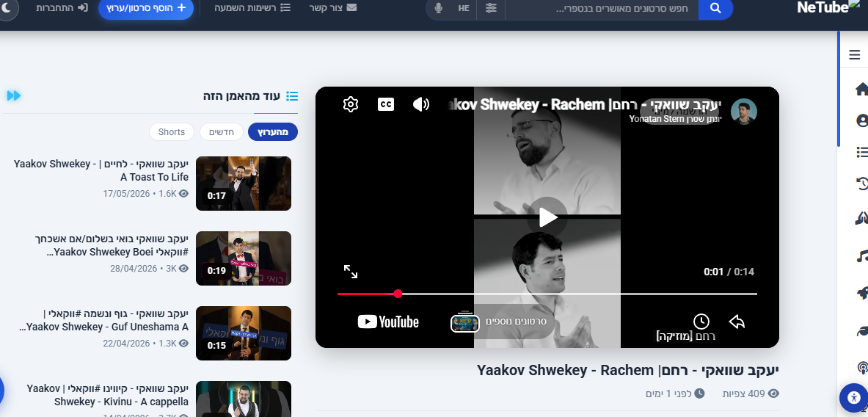Go to NeTube logo home
Image resolution: width=868 pixels, height=417 pixels.
coord(828,7)
